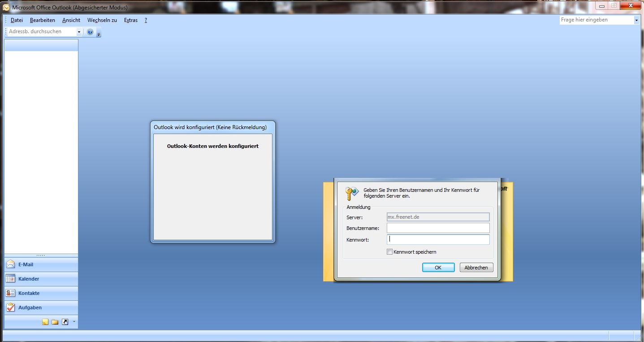Click the 'Geben Sie Ihren Benutzernamen' prompt text
This screenshot has height=342, width=644.
tap(422, 193)
